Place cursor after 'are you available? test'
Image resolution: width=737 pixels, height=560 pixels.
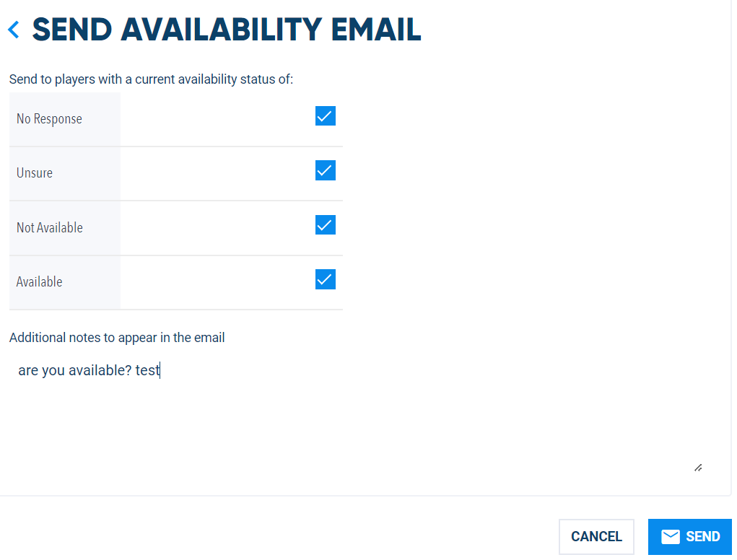(161, 371)
